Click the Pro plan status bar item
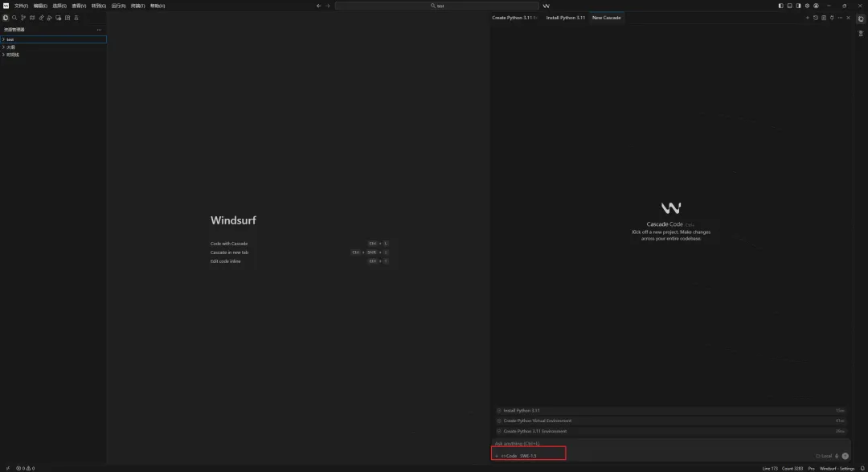This screenshot has width=868, height=472. [x=811, y=469]
